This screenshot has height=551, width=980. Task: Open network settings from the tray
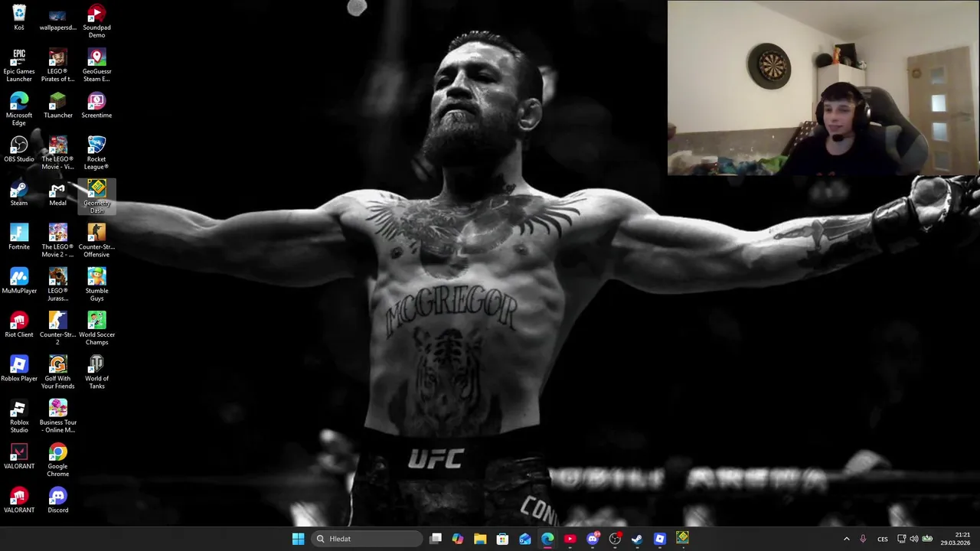click(901, 539)
